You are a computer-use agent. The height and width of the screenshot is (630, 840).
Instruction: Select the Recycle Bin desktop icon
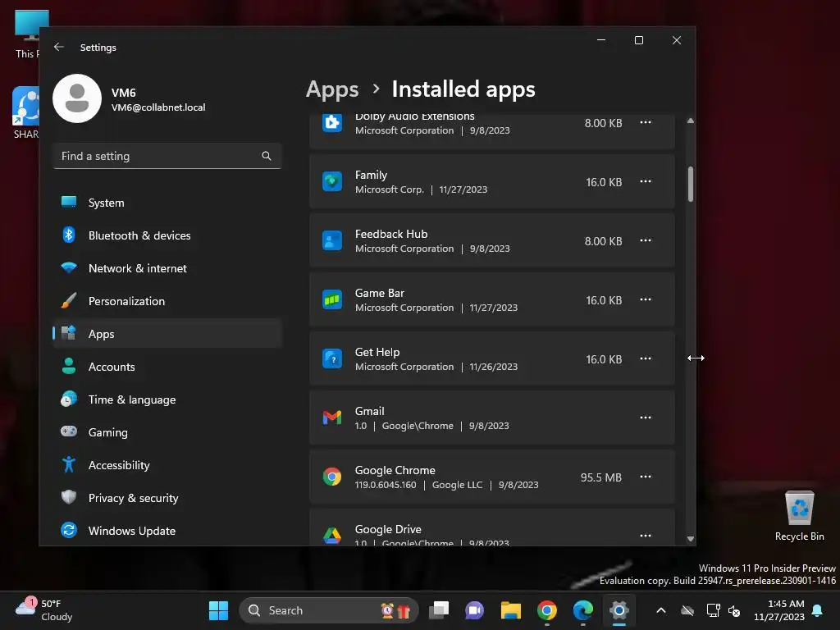(799, 516)
